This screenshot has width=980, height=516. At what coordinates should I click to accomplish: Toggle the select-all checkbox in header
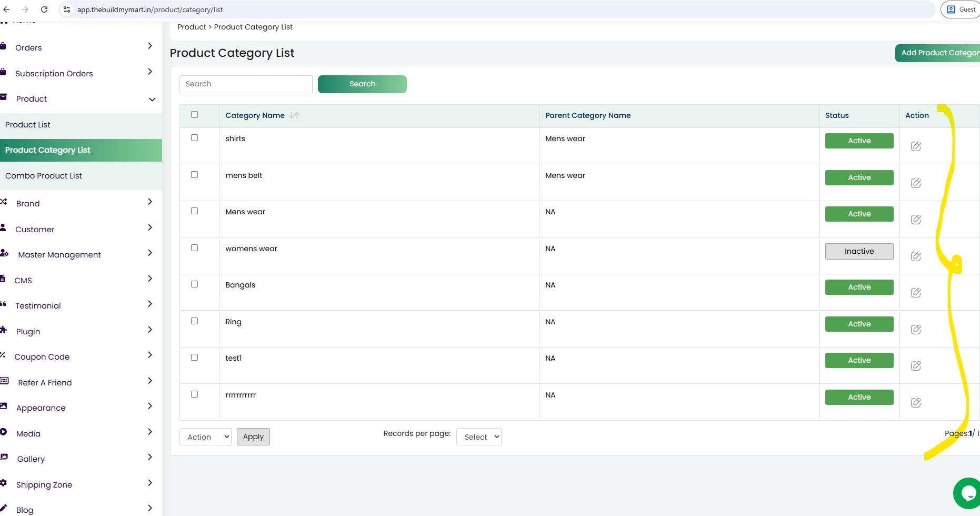pos(194,115)
